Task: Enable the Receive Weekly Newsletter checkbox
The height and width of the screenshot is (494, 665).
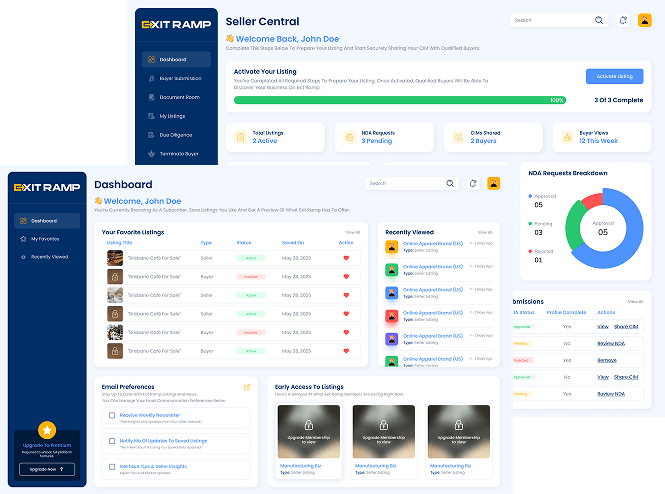Action: click(x=111, y=415)
